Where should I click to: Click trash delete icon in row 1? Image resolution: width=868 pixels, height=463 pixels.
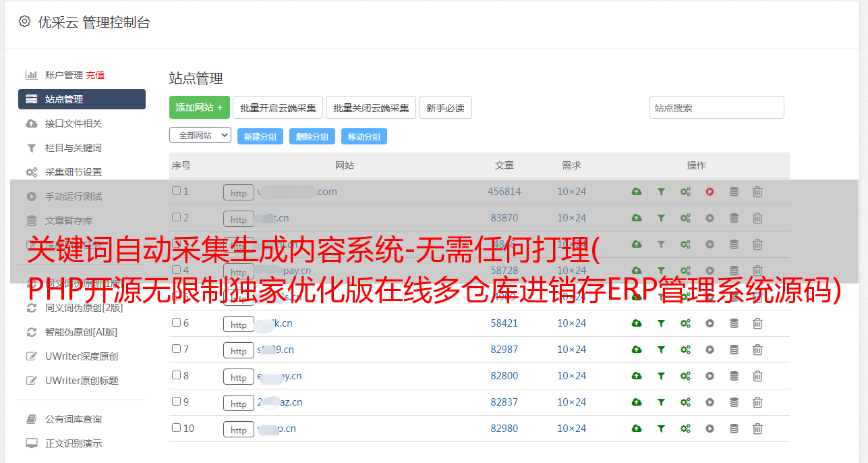tap(757, 192)
